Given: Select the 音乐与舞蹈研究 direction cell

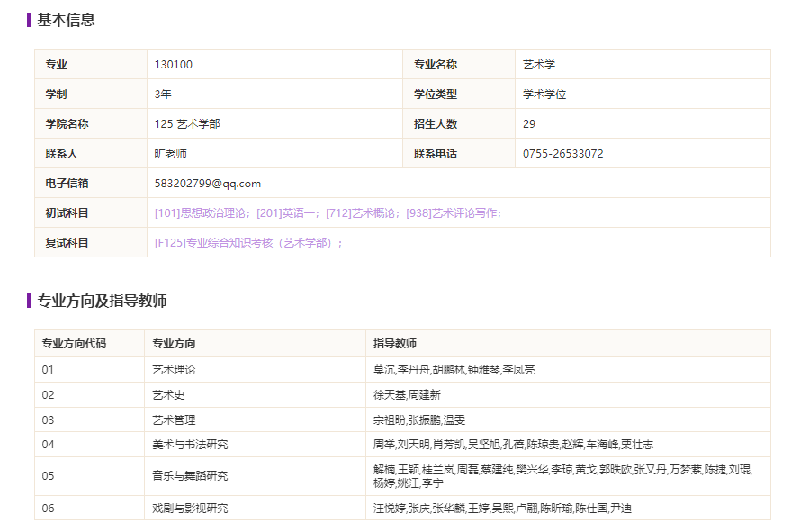Looking at the screenshot, I should pyautogui.click(x=190, y=476).
